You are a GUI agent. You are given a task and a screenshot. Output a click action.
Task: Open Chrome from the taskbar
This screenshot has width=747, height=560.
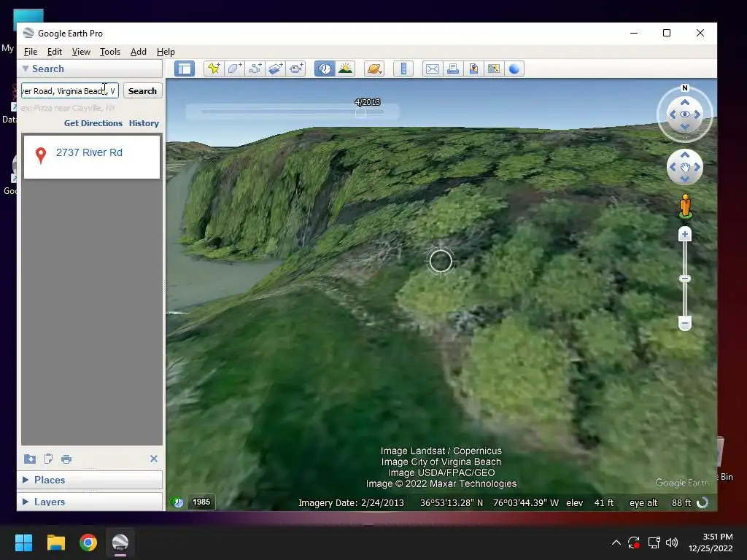[x=88, y=542]
